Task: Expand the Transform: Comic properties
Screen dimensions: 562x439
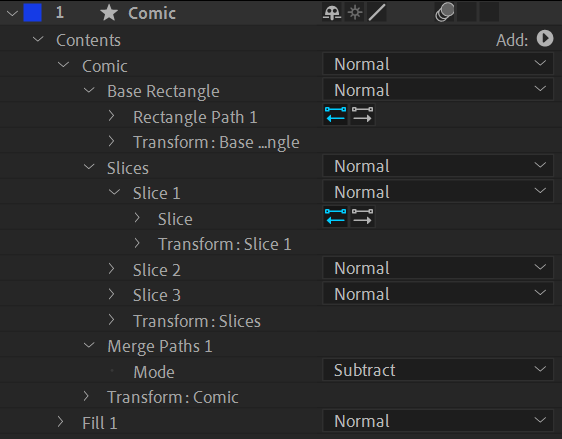Action: click(x=86, y=396)
